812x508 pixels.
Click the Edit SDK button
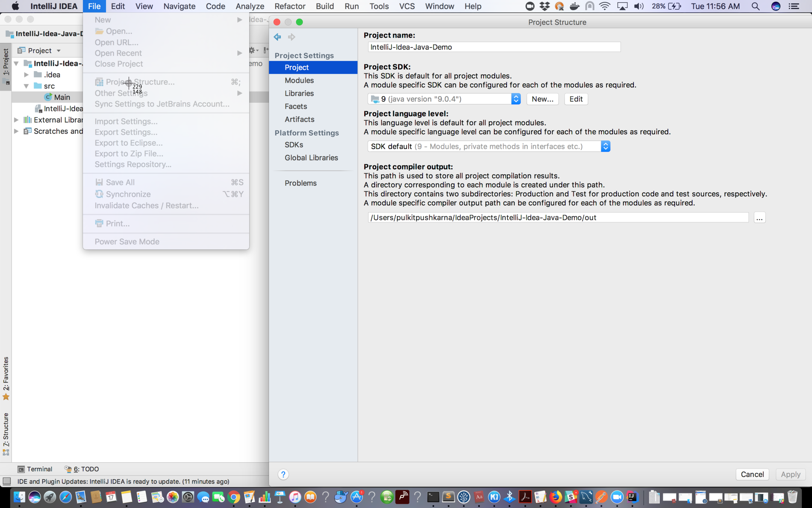pyautogui.click(x=576, y=99)
